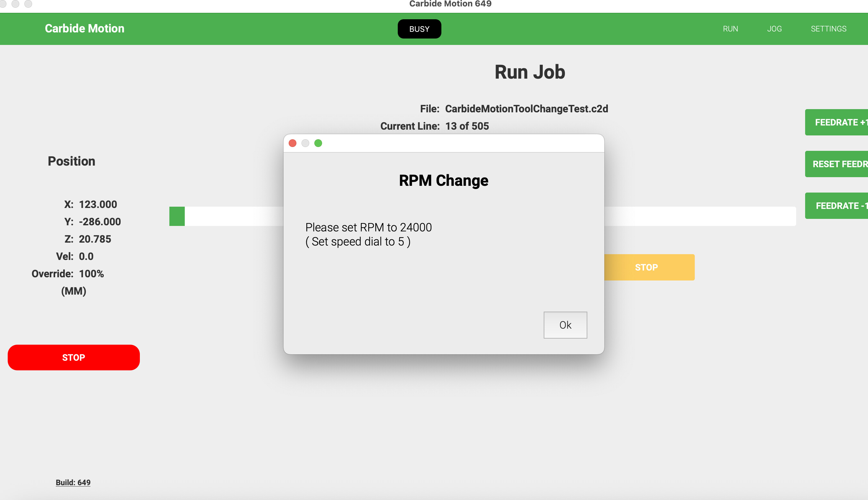This screenshot has height=500, width=868.
Task: Click the BUSY status indicator
Action: coord(419,29)
